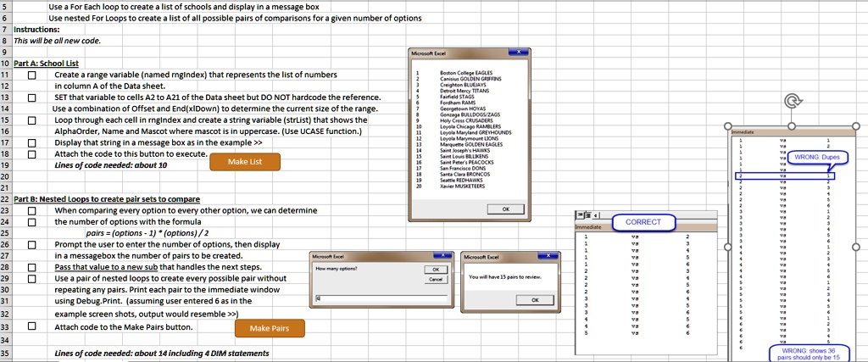Tick the 'SET that variable' checkbox
Screen dimensions: 868x362
click(x=31, y=97)
